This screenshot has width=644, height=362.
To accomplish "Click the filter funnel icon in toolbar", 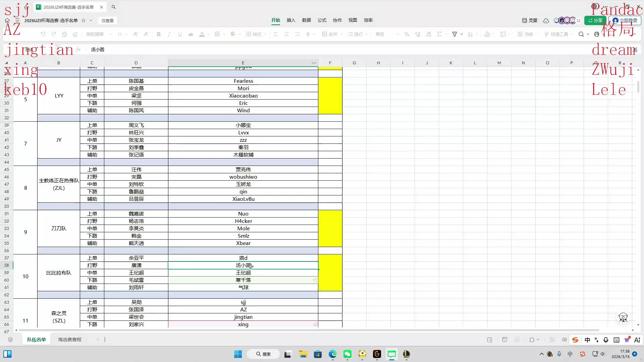I will point(454,34).
